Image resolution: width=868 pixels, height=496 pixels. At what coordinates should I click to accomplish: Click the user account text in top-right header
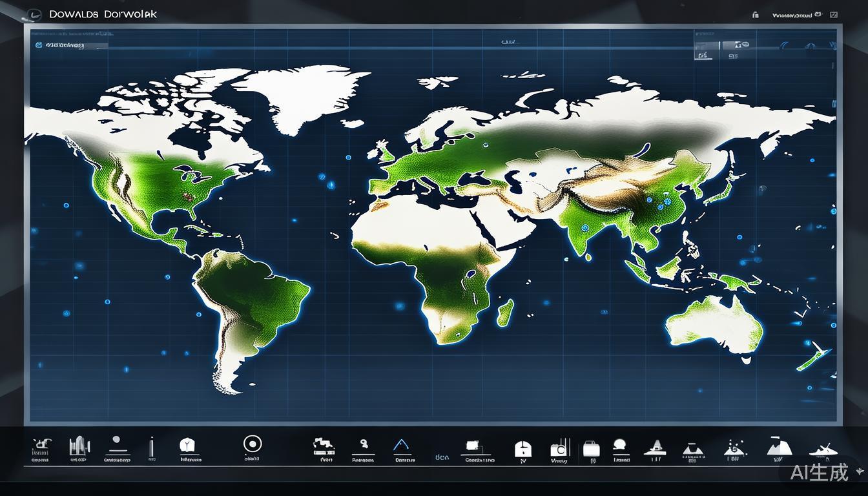pos(793,14)
